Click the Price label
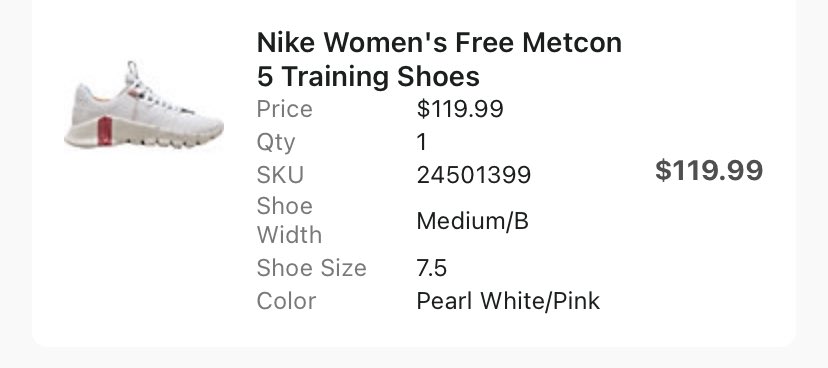This screenshot has width=828, height=368. click(285, 109)
